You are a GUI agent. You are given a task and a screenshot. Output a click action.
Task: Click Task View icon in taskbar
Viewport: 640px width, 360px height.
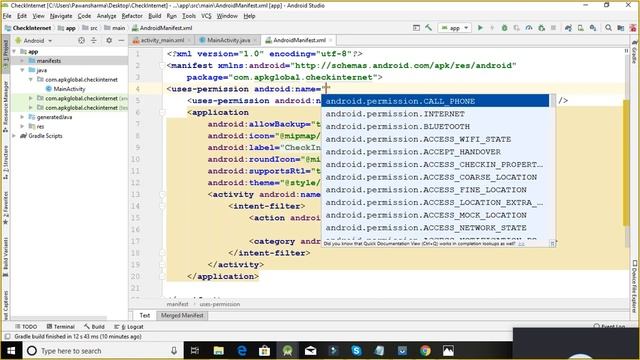[195, 350]
